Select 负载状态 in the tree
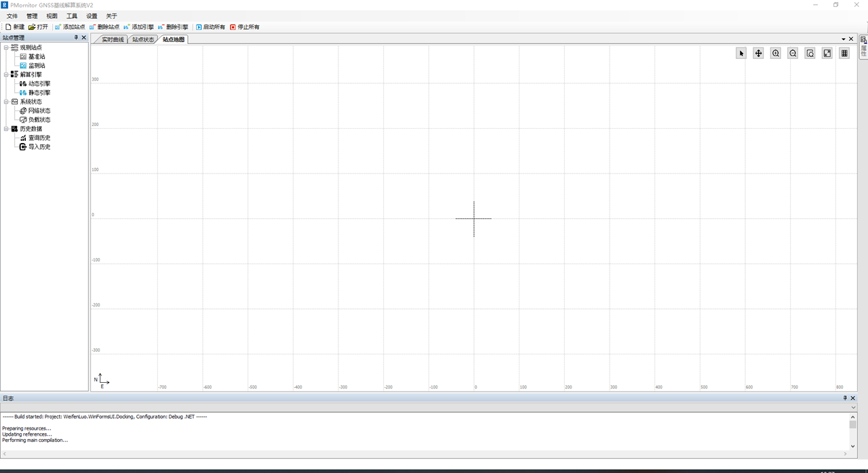Image resolution: width=868 pixels, height=473 pixels. [39, 120]
